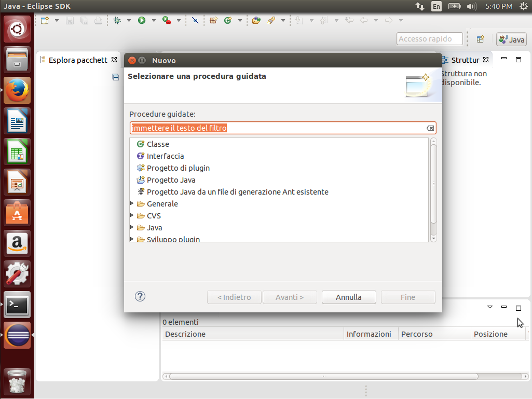Select Progetto Java in the list
Image resolution: width=532 pixels, height=399 pixels.
(x=171, y=180)
